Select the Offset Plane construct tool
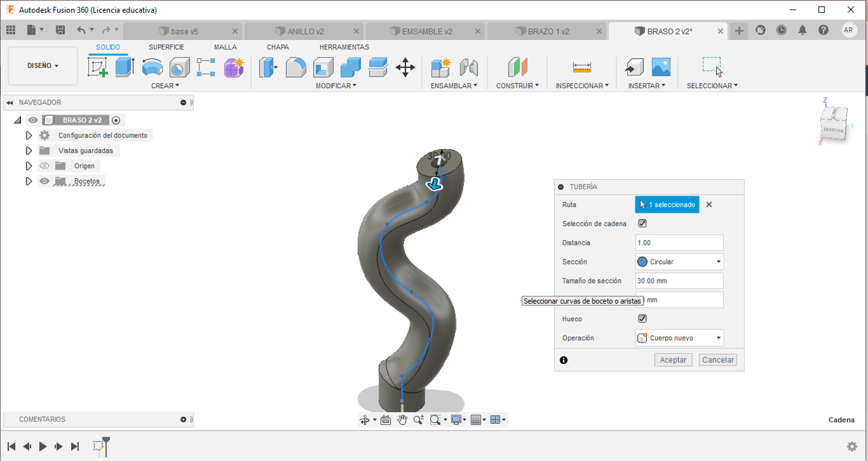This screenshot has height=461, width=868. point(517,67)
